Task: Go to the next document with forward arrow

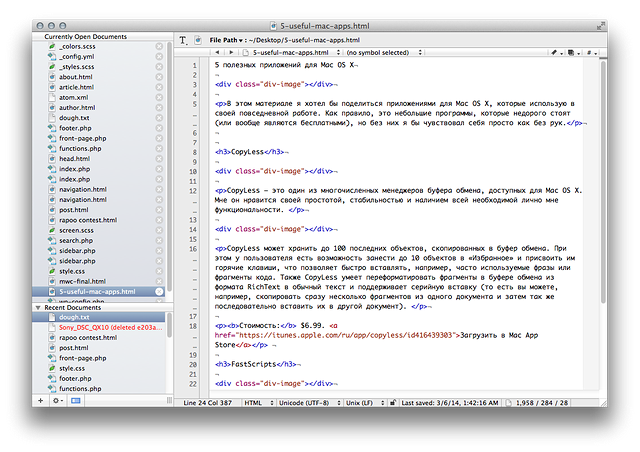Action: pyautogui.click(x=231, y=52)
